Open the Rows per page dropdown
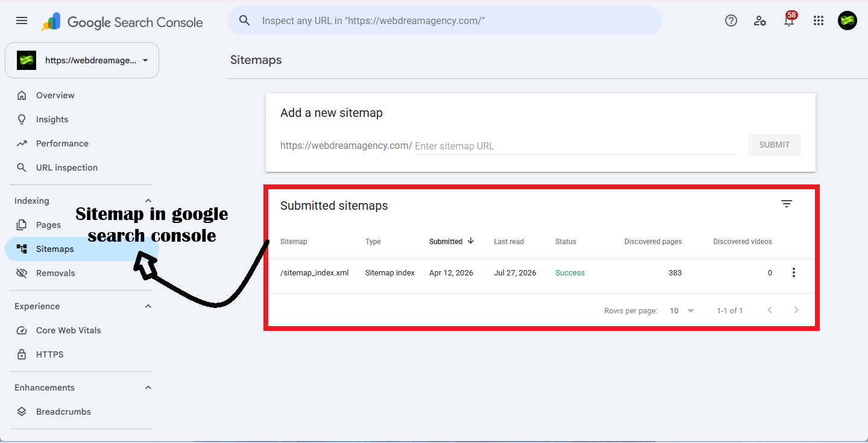 point(682,311)
